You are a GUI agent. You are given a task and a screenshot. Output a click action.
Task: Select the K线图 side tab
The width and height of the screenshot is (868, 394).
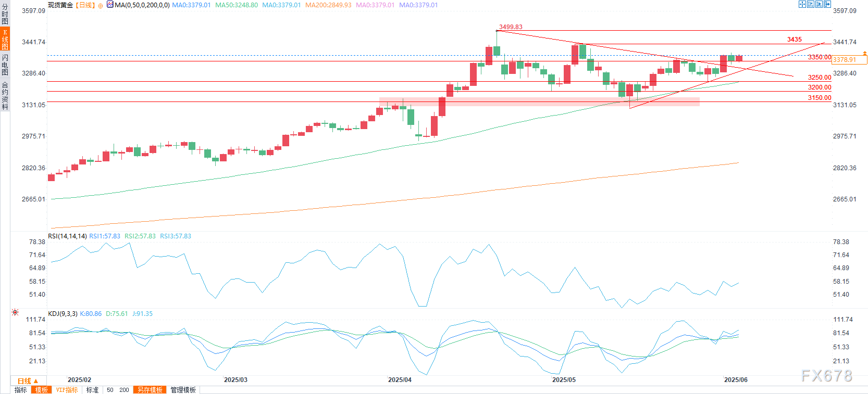pos(5,40)
